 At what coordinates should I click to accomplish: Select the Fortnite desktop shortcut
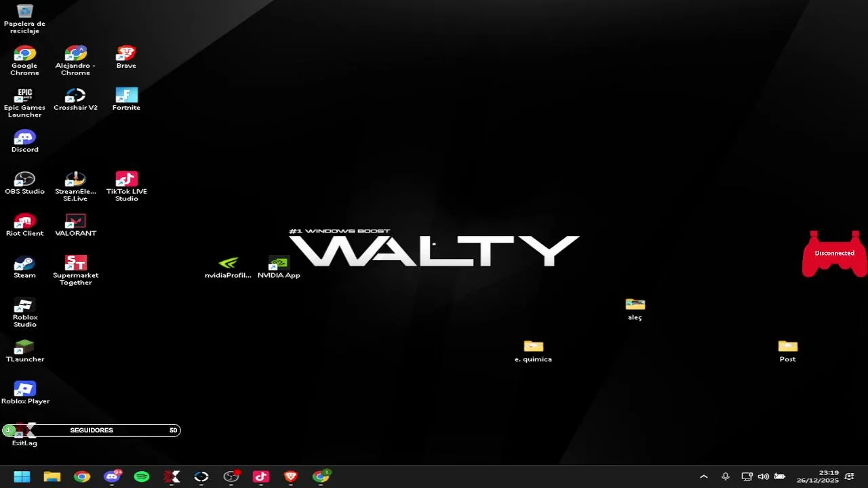coord(126,100)
